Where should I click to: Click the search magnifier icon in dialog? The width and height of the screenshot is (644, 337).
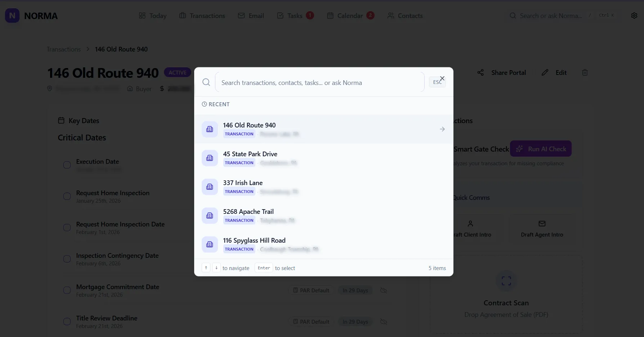[206, 82]
